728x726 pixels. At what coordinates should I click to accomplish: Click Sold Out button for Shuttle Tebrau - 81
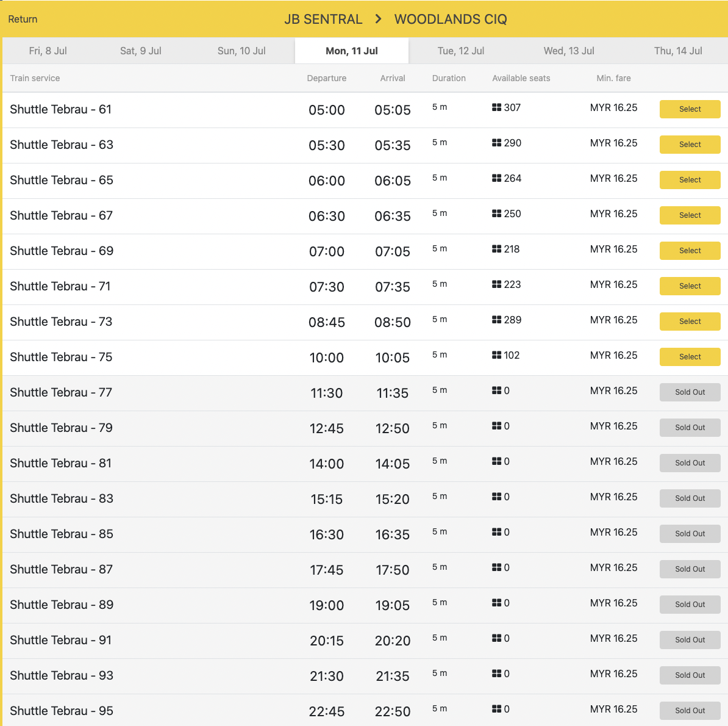pos(690,463)
